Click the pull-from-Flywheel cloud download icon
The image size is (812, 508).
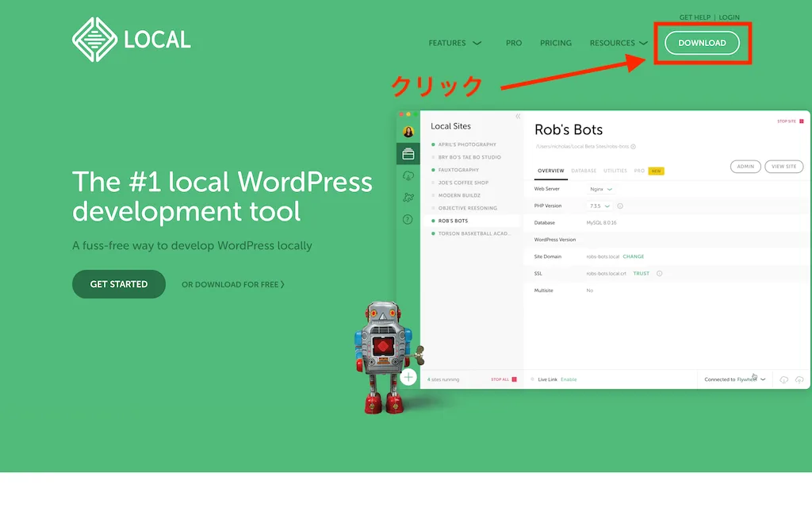tap(784, 380)
